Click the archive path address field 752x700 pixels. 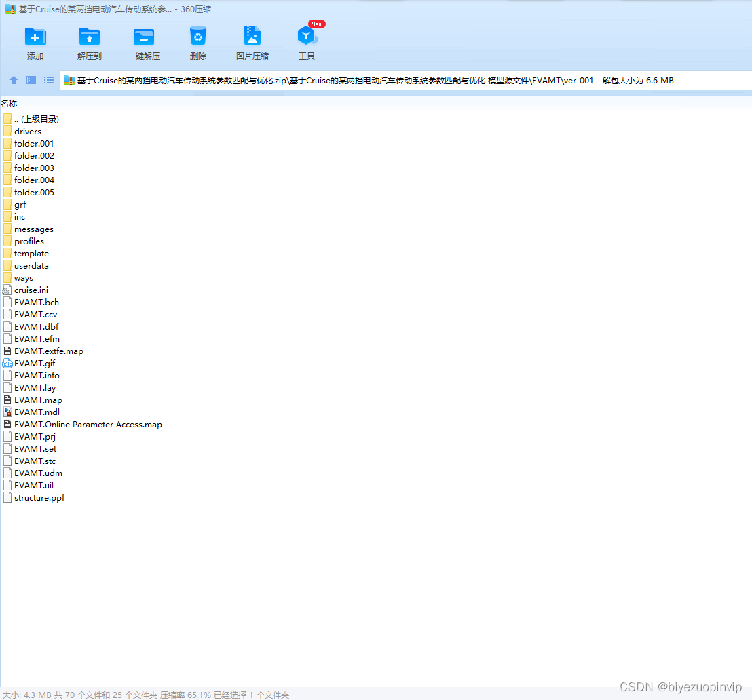[x=406, y=80]
